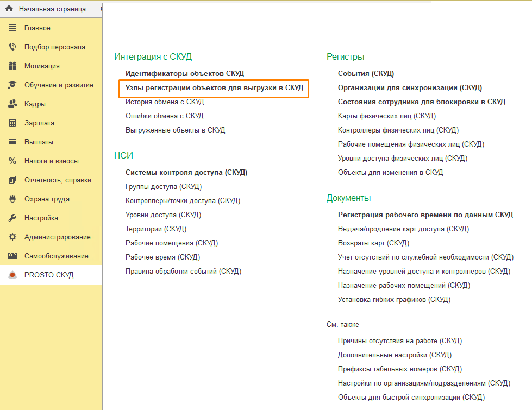The height and width of the screenshot is (410, 532).
Task: Open История обмена с СКУД
Action: coord(165,102)
